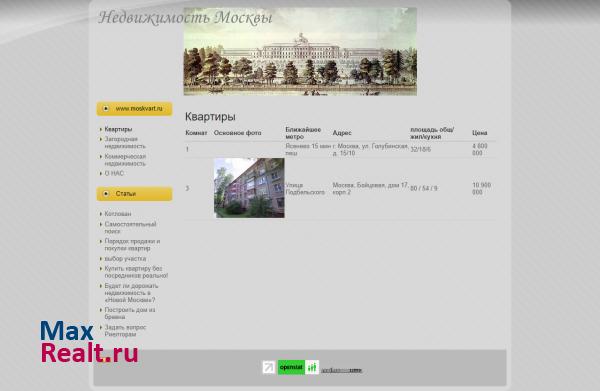The width and height of the screenshot is (600, 391).
Task: Open the www.moskvart.ru yellow button
Action: [x=134, y=109]
